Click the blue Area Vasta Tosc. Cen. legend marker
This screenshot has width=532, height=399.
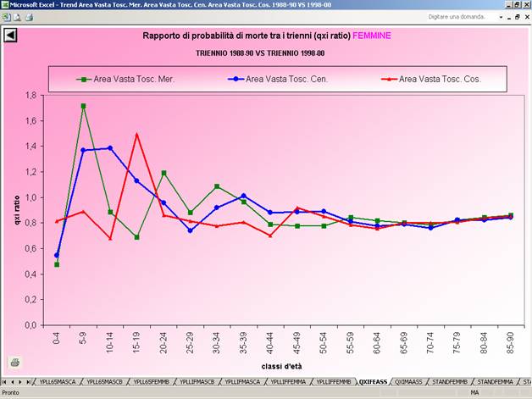pyautogui.click(x=236, y=79)
